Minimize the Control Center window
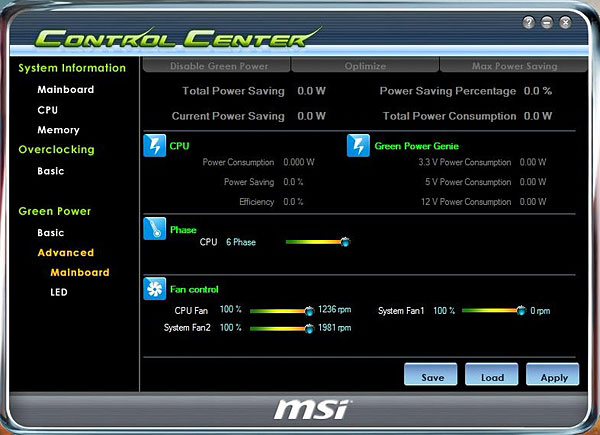The image size is (600, 435). 547,23
